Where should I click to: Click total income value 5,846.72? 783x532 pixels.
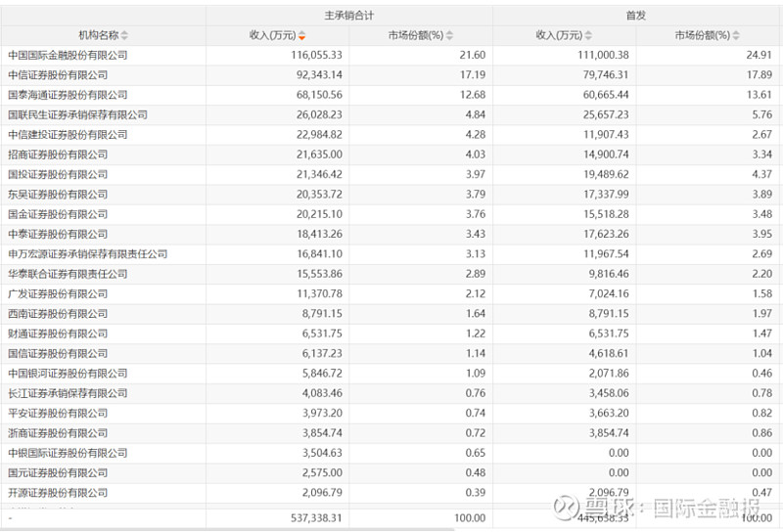322,374
